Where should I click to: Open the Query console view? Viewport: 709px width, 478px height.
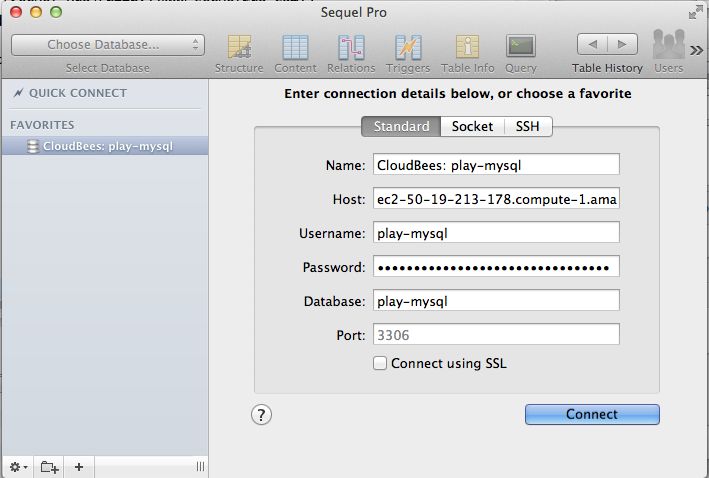pos(521,54)
